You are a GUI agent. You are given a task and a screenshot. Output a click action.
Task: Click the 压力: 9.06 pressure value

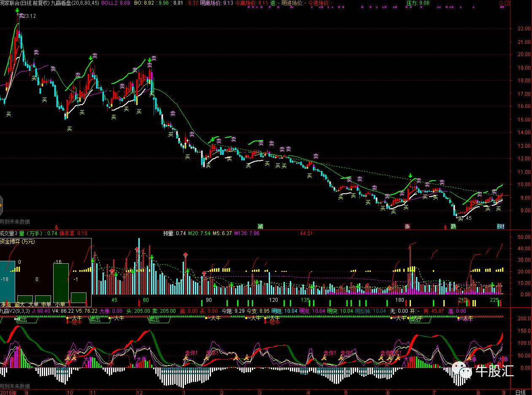click(418, 3)
